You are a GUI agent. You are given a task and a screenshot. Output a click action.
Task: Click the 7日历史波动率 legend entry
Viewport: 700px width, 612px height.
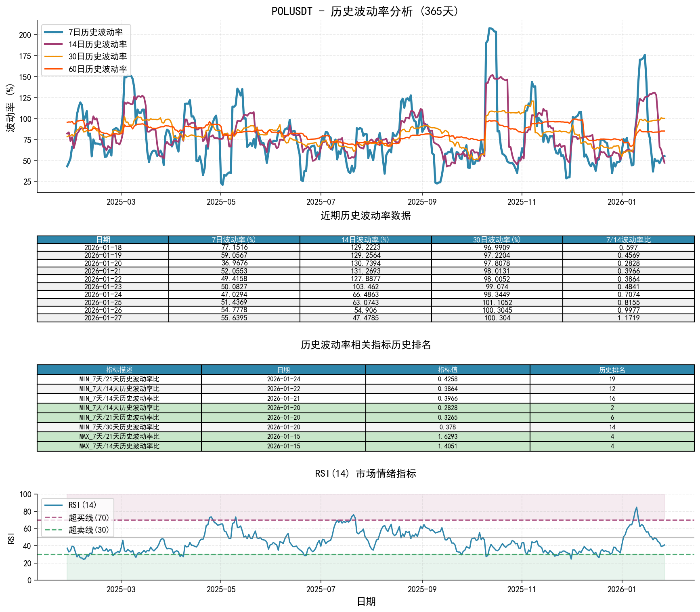(95, 32)
